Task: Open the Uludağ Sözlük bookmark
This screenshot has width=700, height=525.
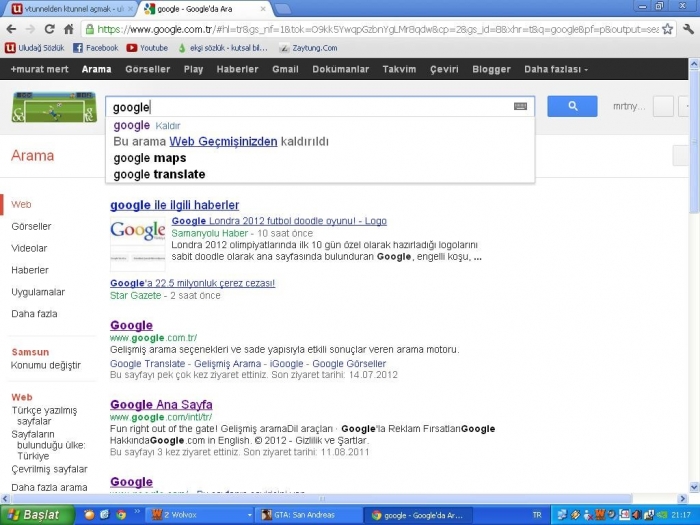Action: (34, 48)
